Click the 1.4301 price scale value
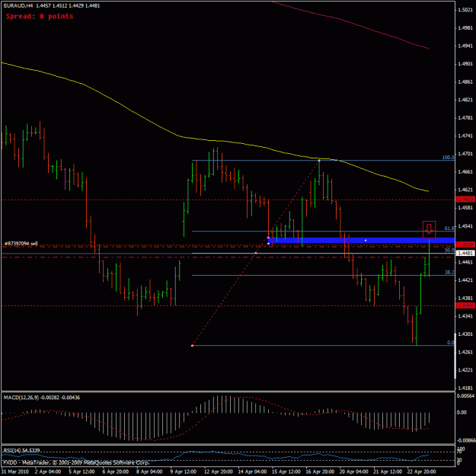Image resolution: width=476 pixels, height=476 pixels. 465,334
